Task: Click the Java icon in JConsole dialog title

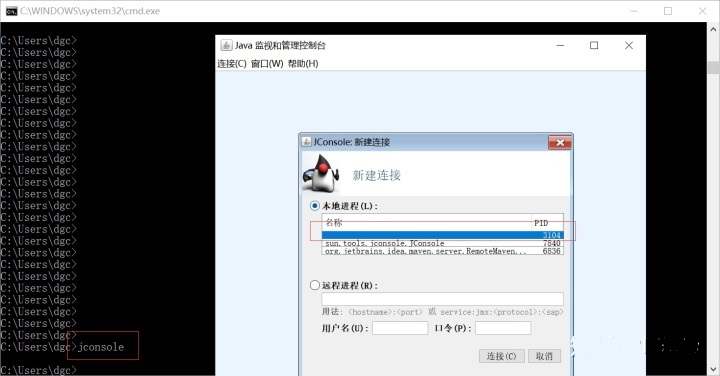Action: click(306, 142)
